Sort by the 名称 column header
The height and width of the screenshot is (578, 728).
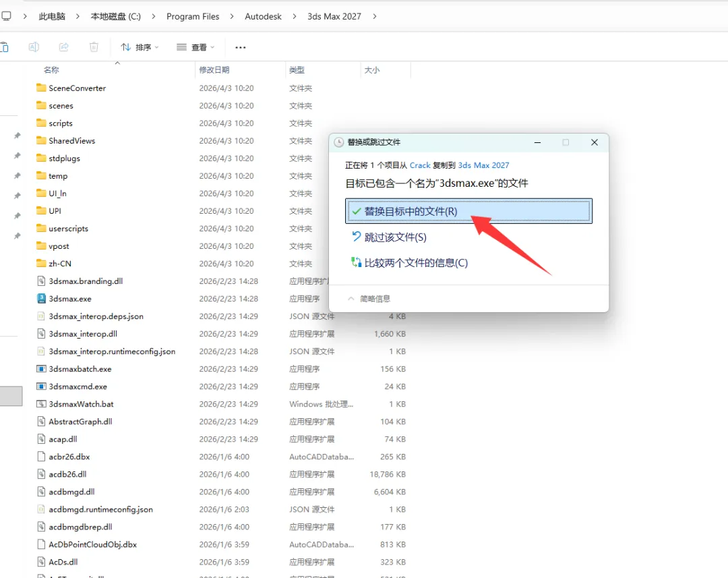51,69
